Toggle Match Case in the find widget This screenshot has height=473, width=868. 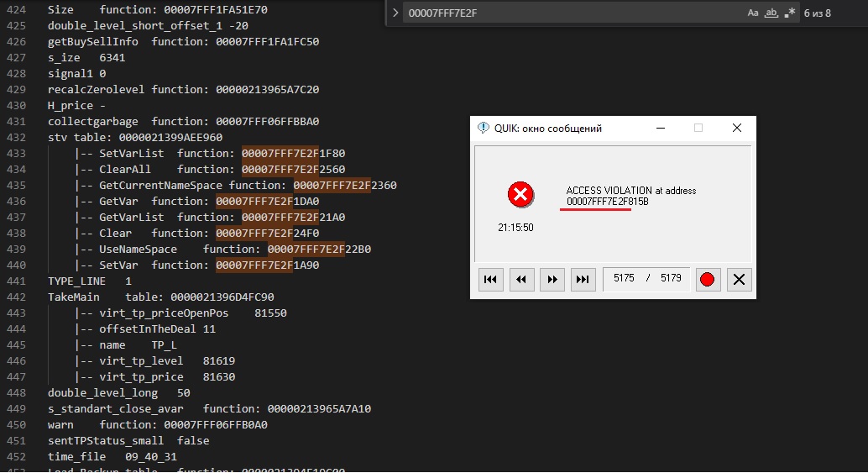click(753, 13)
